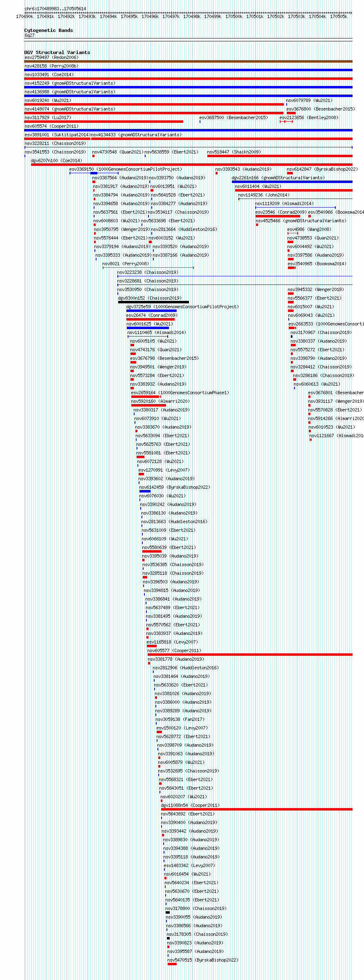The image size is (364, 980).
Task: Select nsv4148074 gnomAD variant label
Action: tap(70, 109)
